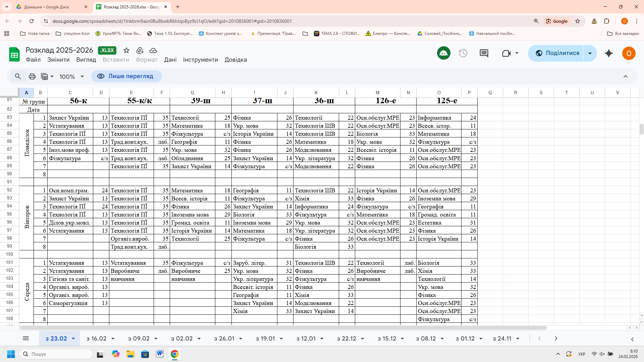Click the Gemini sparkle icon
Screen dimensions: 644x362
click(x=608, y=53)
